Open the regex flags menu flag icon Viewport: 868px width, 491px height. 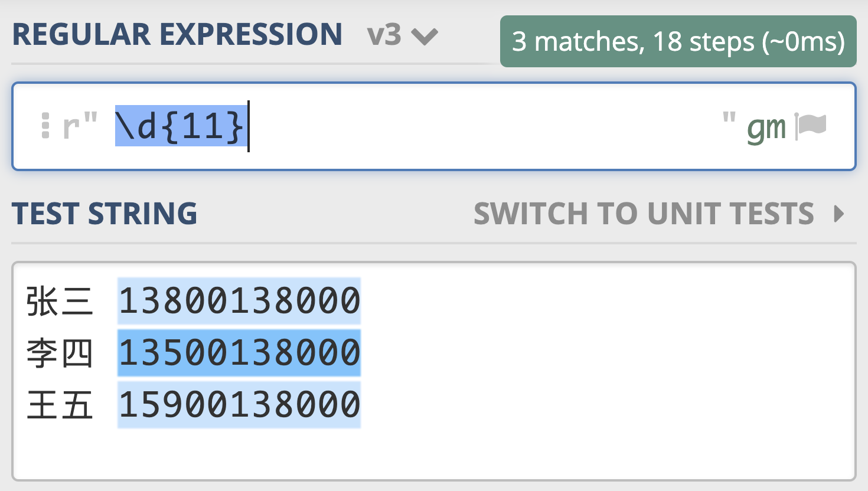coord(811,126)
